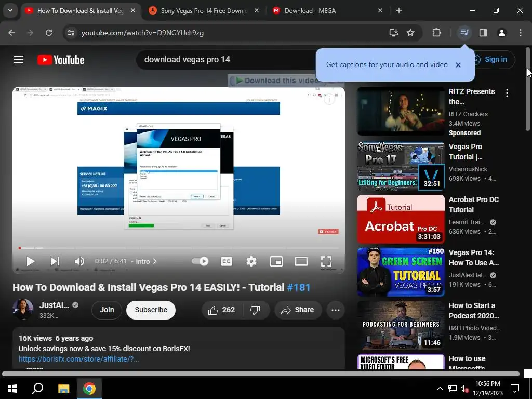Open the RITZ sponsored ad options menu

[507, 93]
